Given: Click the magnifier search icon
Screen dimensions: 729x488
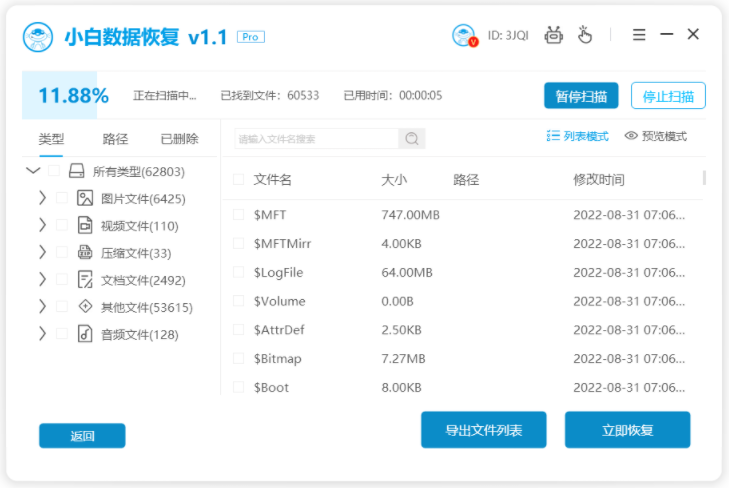Looking at the screenshot, I should (x=411, y=139).
